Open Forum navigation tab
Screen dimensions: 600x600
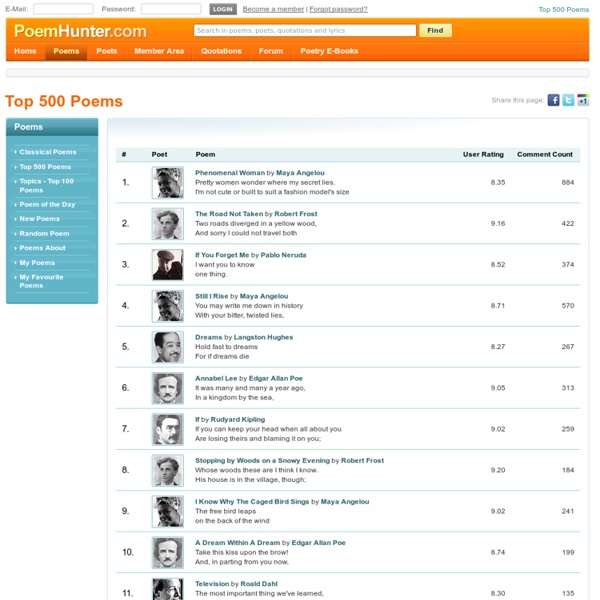click(271, 51)
